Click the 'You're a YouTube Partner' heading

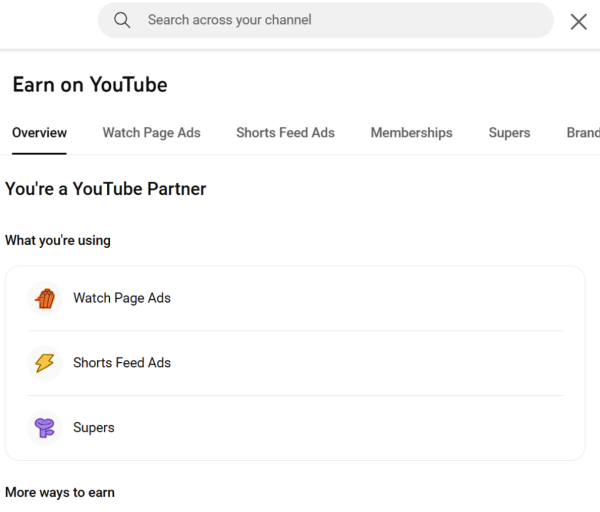click(105, 188)
